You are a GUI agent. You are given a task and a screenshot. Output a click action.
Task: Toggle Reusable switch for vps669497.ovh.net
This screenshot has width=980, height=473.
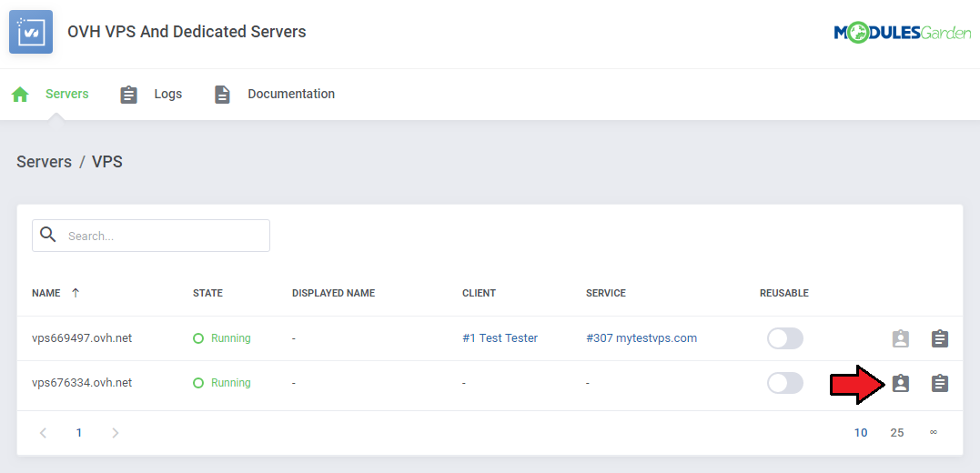[x=785, y=338]
